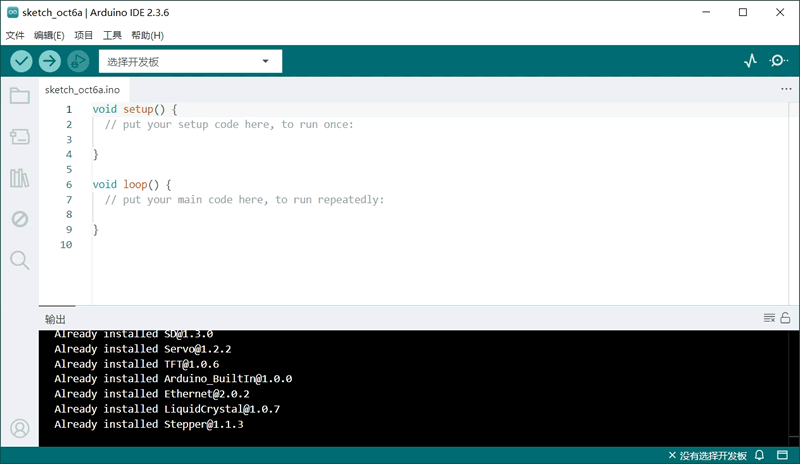Click the closing brace on line 9
800x464 pixels.
point(95,230)
